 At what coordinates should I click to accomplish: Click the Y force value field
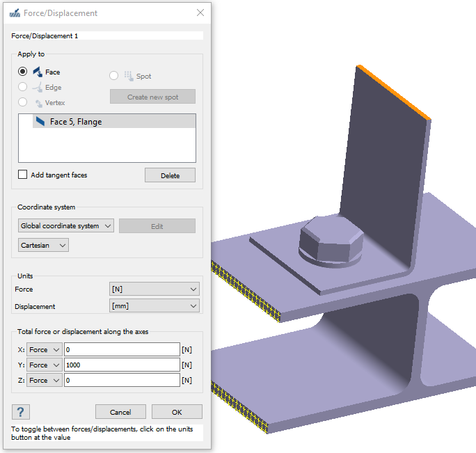coord(122,365)
